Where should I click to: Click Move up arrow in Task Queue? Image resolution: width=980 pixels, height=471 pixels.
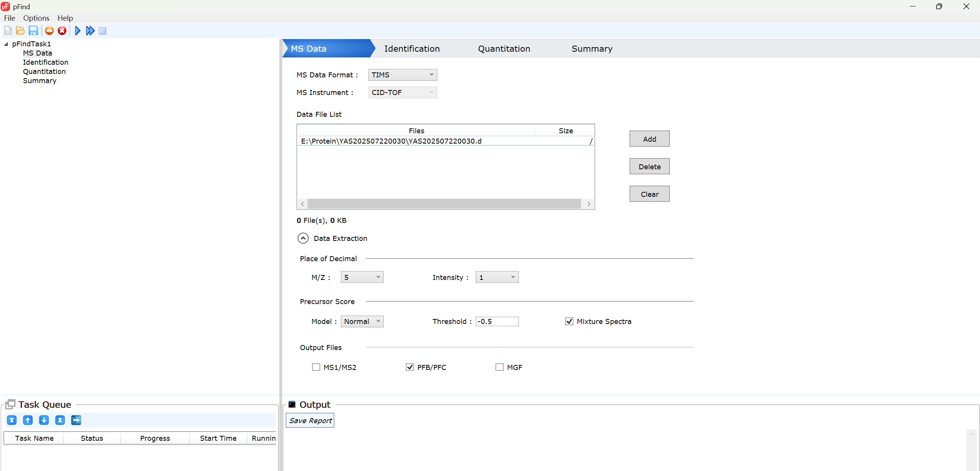point(28,420)
